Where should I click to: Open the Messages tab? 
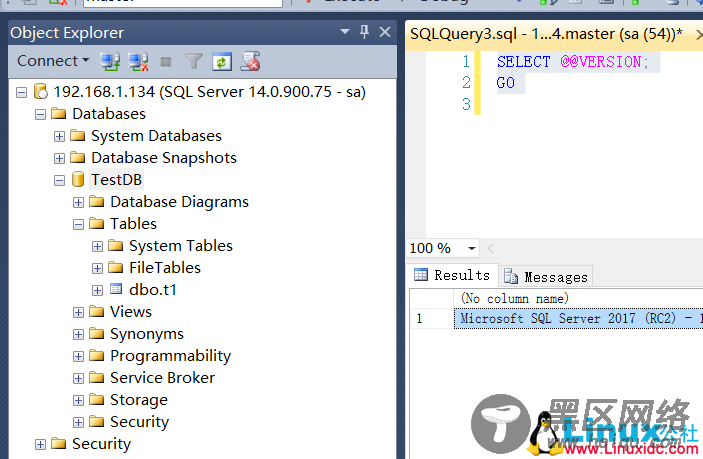[x=546, y=277]
